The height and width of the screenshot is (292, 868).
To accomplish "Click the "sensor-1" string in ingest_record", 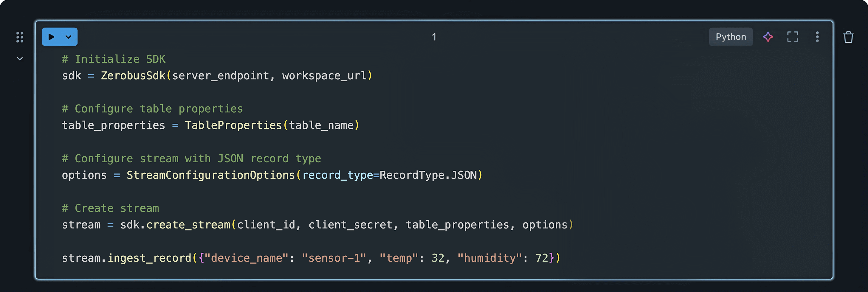I will pos(334,258).
